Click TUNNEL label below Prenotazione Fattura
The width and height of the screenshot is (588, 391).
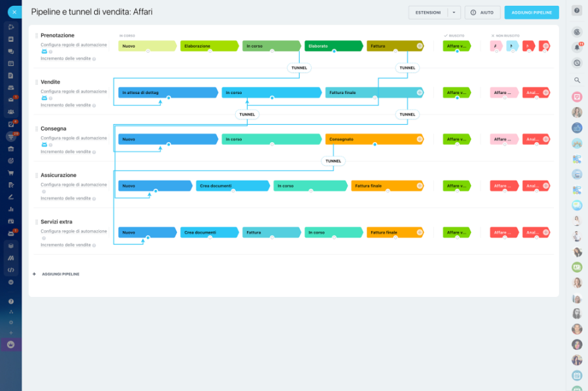click(407, 68)
